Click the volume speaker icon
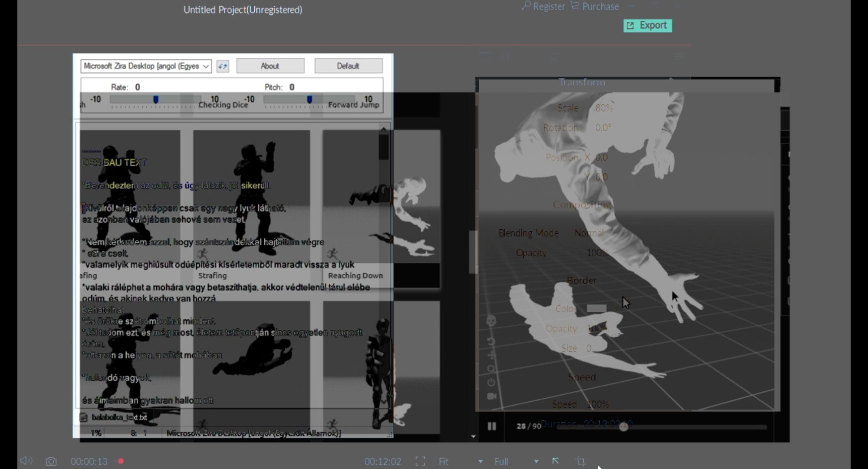This screenshot has height=469, width=868. click(26, 461)
